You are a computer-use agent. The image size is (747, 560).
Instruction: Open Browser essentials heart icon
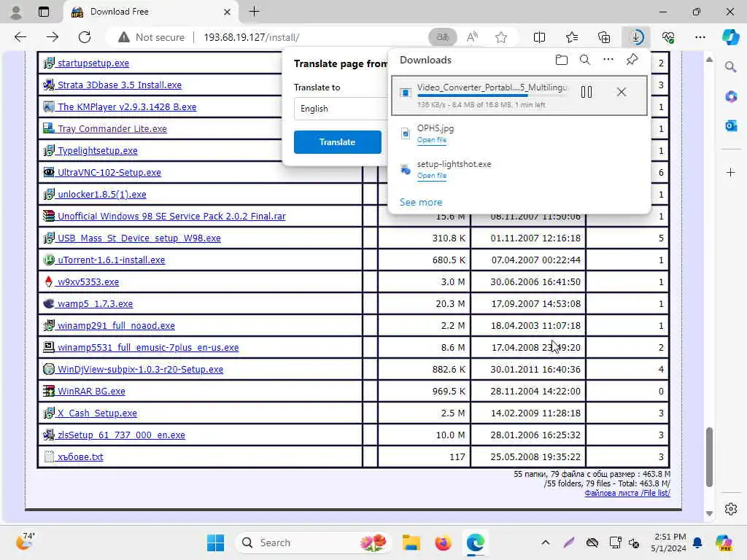click(668, 37)
